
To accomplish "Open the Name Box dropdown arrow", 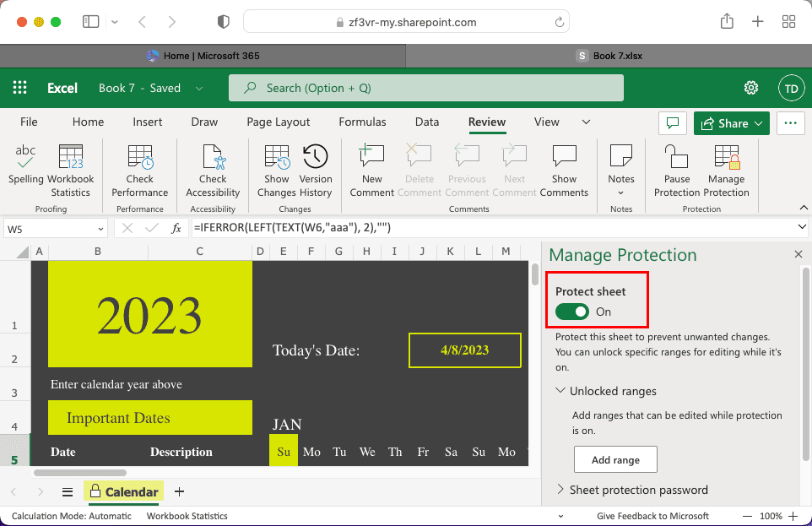I will [x=100, y=228].
